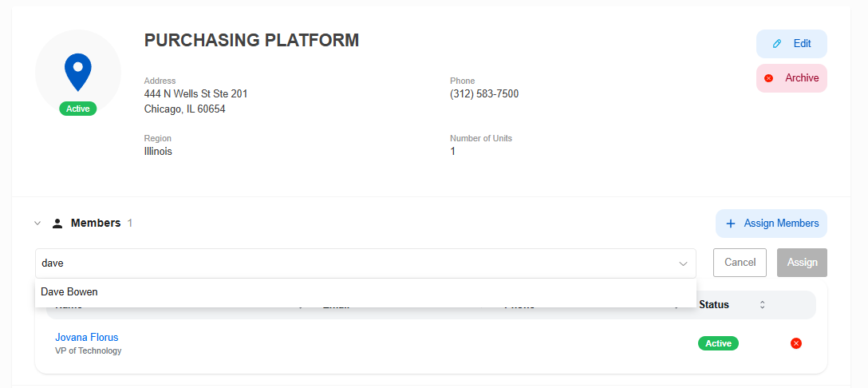868x388 pixels.
Task: Click the PURCHASING PLATFORM title
Action: click(x=251, y=41)
